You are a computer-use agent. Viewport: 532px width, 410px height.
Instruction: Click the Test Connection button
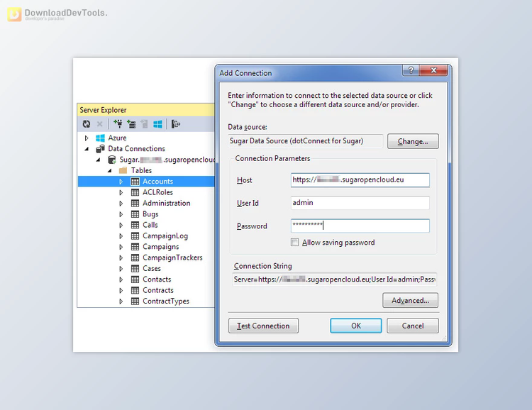(263, 326)
